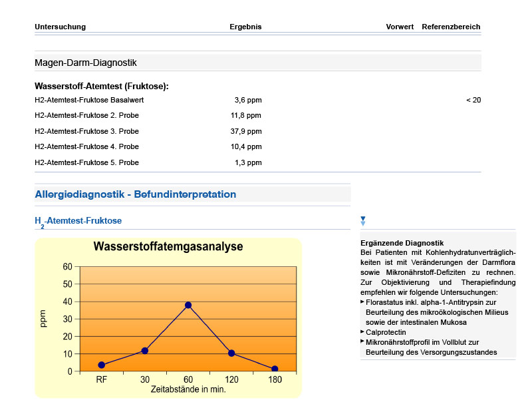The width and height of the screenshot is (532, 416).
Task: Click the triangle bullet before Florastatus
Action: pos(362,302)
